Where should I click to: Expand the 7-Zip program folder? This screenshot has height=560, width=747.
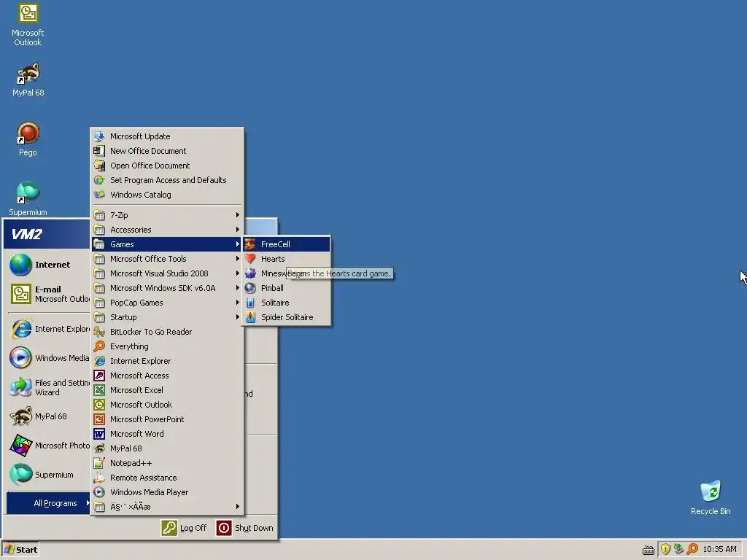pyautogui.click(x=167, y=215)
